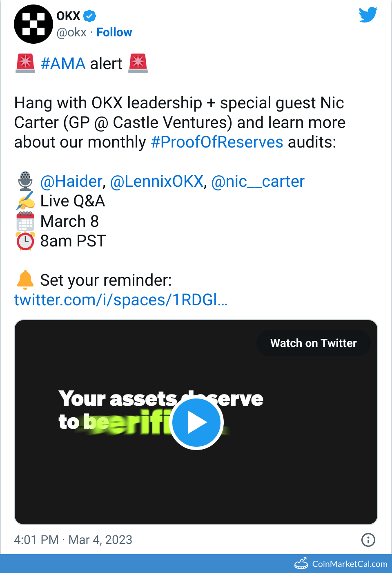The image size is (392, 573).
Task: Follow the OKX account
Action: (x=114, y=32)
